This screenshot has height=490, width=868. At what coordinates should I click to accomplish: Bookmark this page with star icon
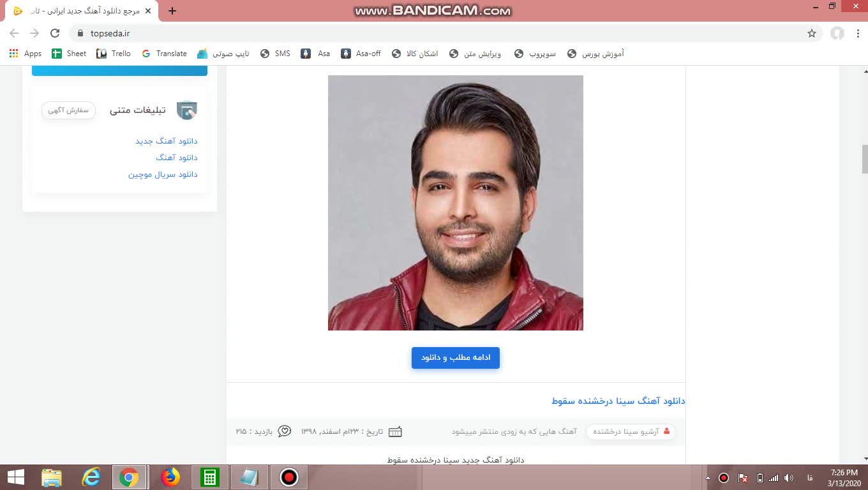812,33
